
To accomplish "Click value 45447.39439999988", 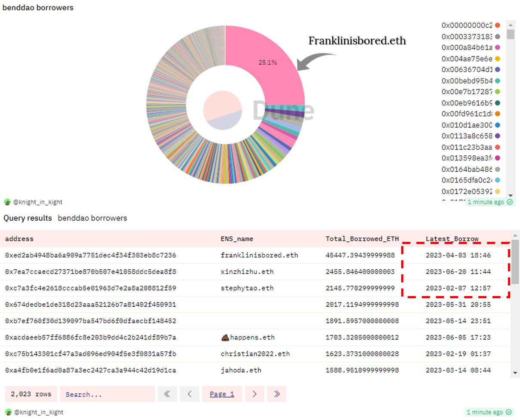I will click(360, 255).
